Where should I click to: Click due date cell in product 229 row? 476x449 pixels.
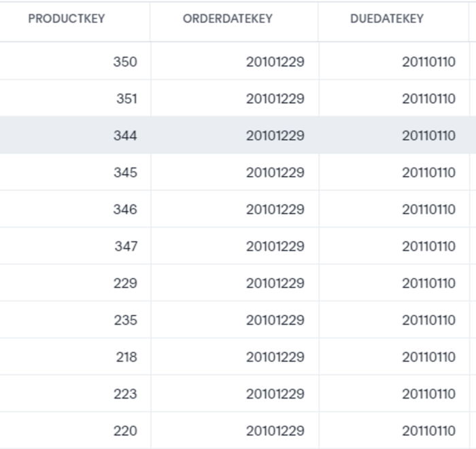pos(428,283)
